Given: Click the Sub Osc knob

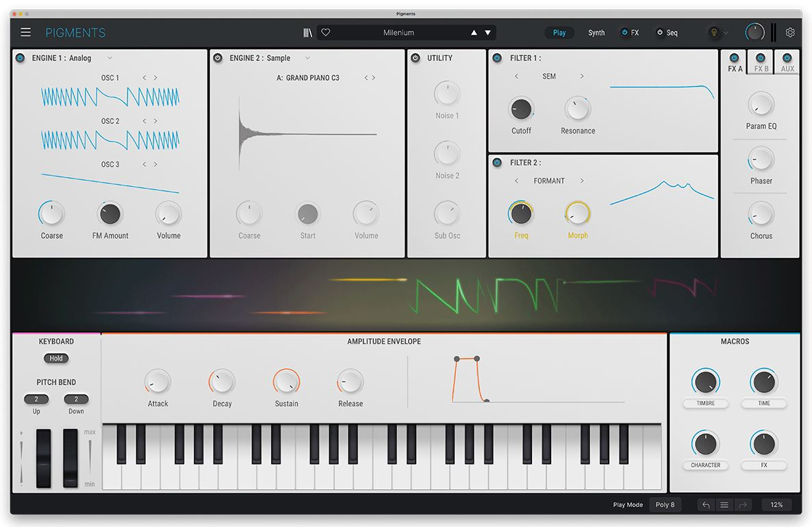Looking at the screenshot, I should [x=447, y=214].
